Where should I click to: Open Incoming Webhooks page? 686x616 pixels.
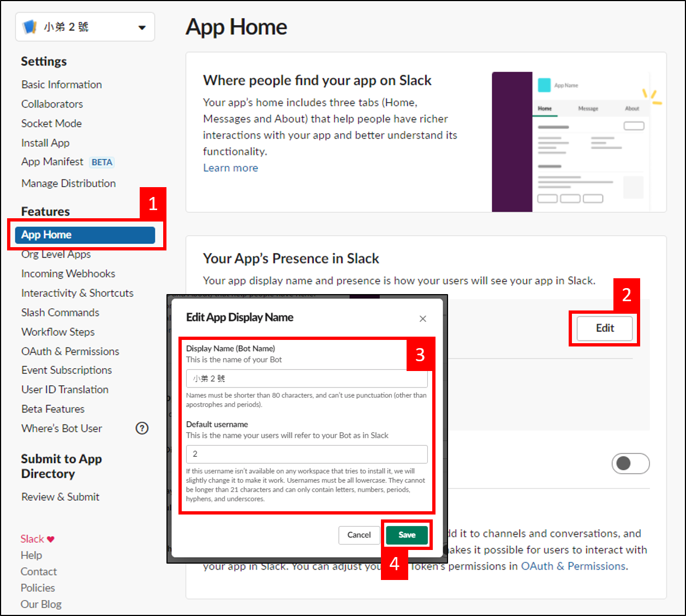(68, 274)
